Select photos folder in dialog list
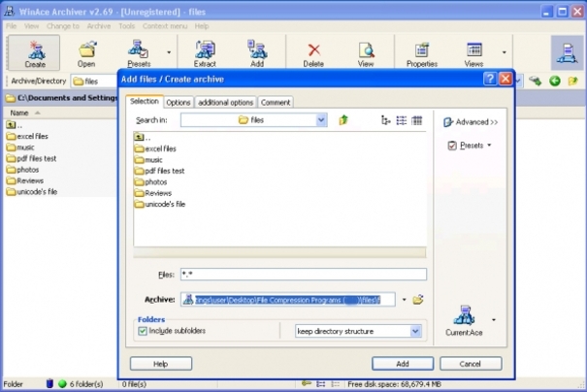Image resolution: width=587 pixels, height=392 pixels. 150,182
